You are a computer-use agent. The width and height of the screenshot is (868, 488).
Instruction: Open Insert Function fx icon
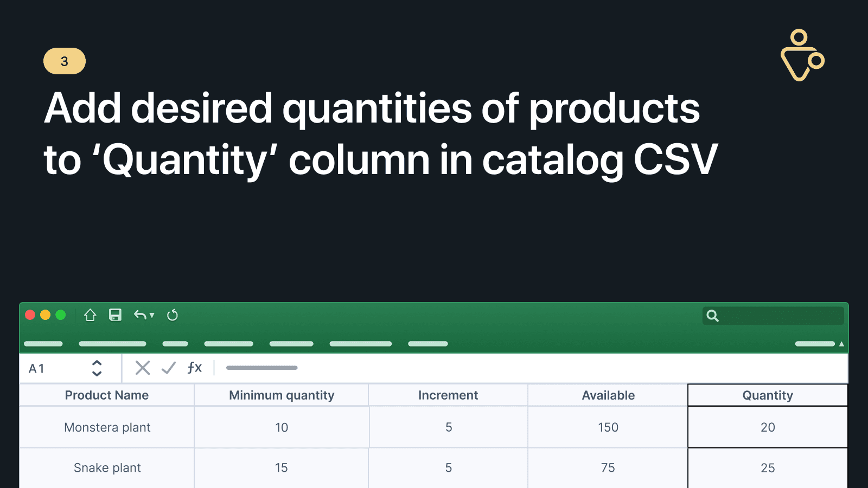194,368
